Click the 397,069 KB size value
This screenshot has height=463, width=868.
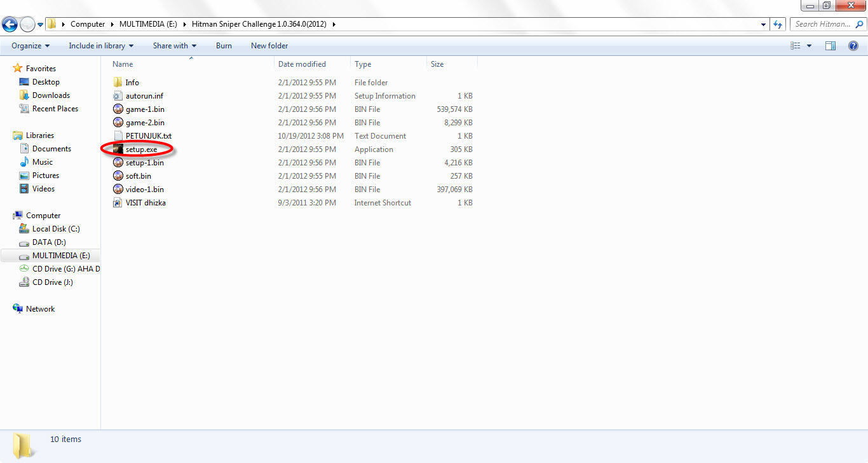pyautogui.click(x=453, y=190)
